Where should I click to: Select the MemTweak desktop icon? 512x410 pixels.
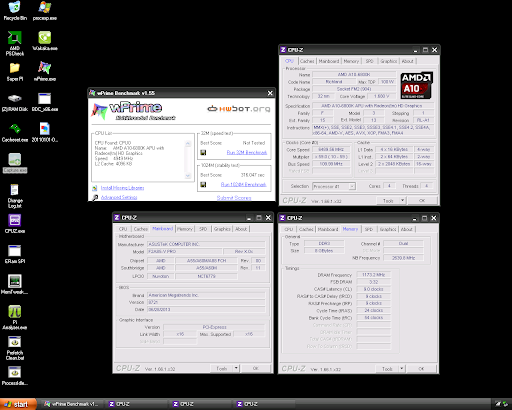[15, 284]
